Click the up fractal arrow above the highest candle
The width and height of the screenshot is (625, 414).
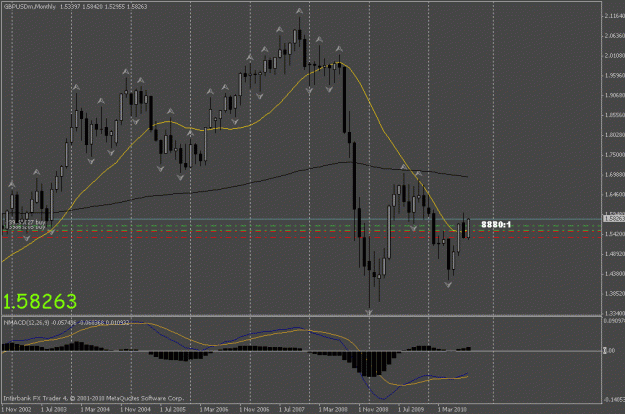pos(299,12)
